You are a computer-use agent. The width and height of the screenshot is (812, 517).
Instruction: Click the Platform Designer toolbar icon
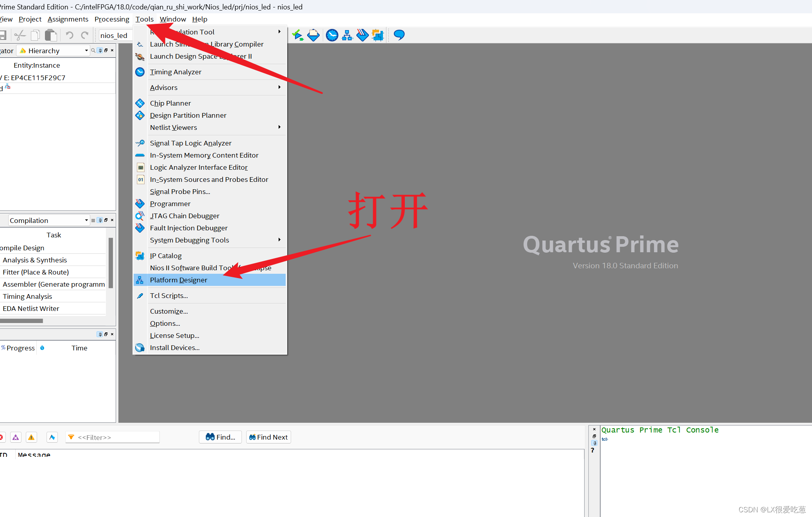347,35
